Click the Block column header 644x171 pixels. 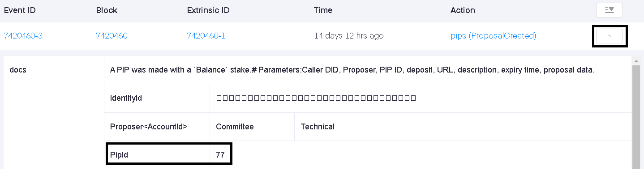pos(106,10)
